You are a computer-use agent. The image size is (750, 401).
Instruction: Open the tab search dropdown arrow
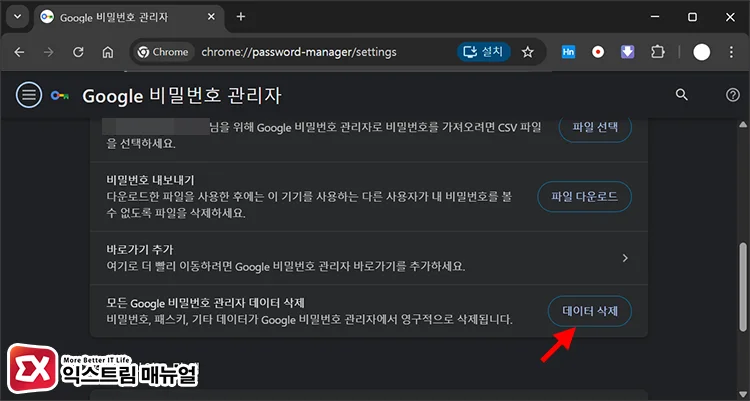coord(18,17)
